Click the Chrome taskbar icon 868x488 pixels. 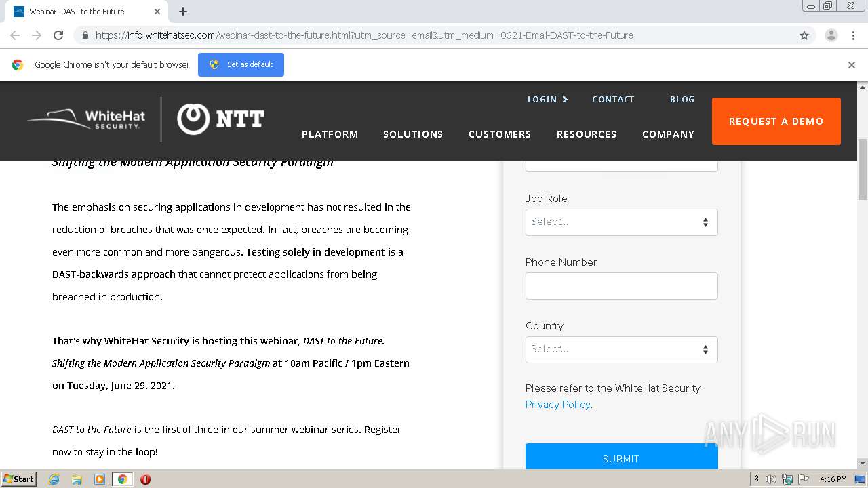122,479
